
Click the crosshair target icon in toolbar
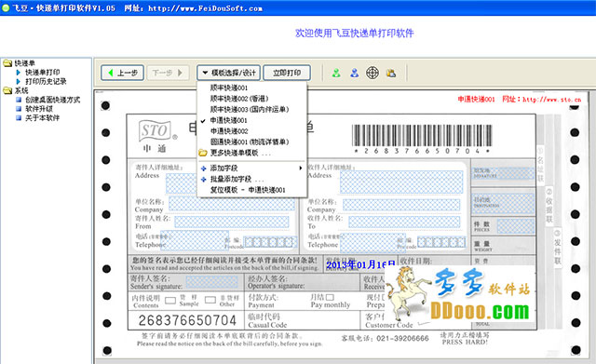click(x=372, y=73)
